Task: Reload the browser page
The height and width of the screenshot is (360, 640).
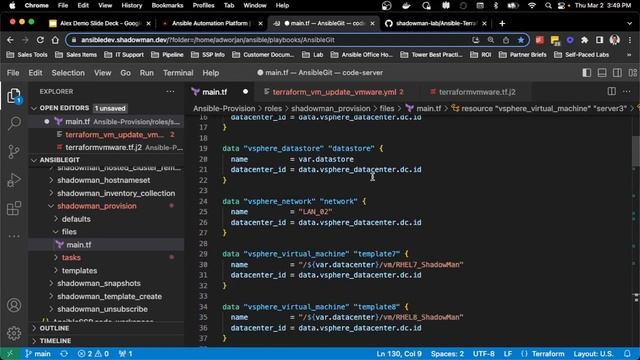Action: (x=40, y=40)
